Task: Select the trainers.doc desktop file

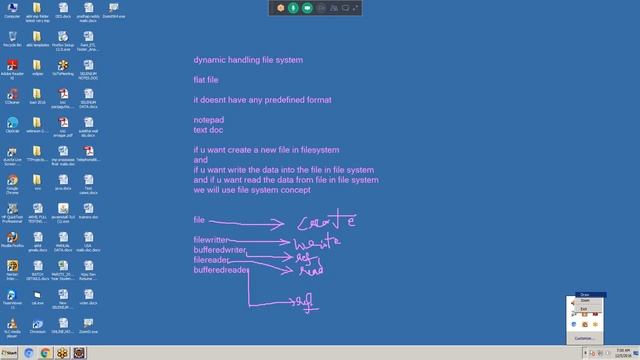Action: coord(88,211)
